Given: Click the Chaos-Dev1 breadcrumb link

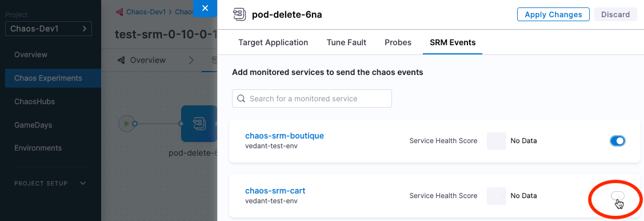Looking at the screenshot, I should (146, 12).
